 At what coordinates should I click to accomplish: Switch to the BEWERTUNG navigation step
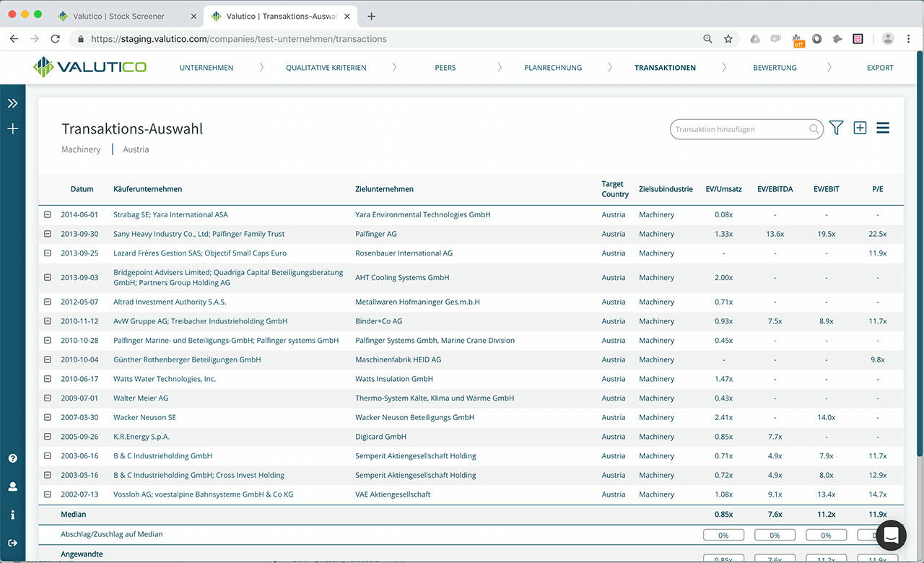pyautogui.click(x=775, y=67)
